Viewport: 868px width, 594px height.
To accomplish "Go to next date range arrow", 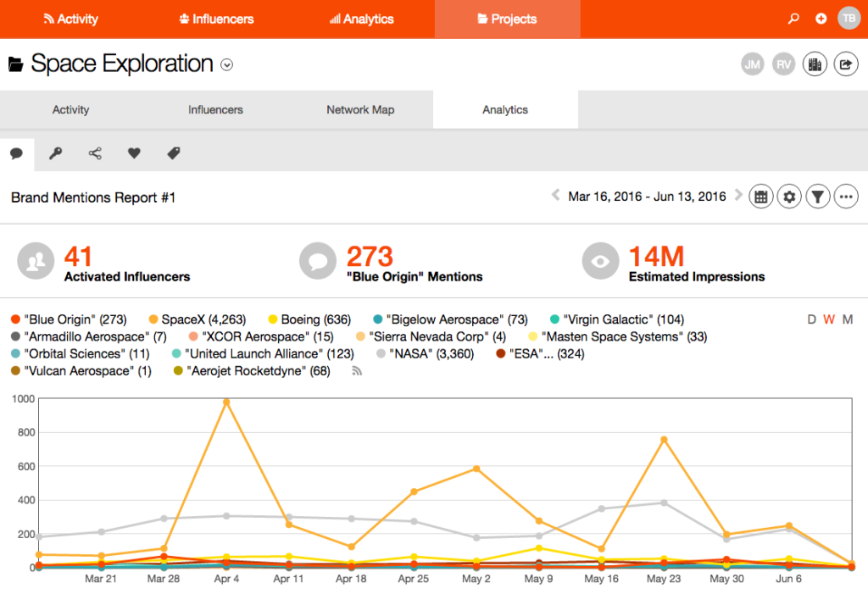I will (x=738, y=195).
